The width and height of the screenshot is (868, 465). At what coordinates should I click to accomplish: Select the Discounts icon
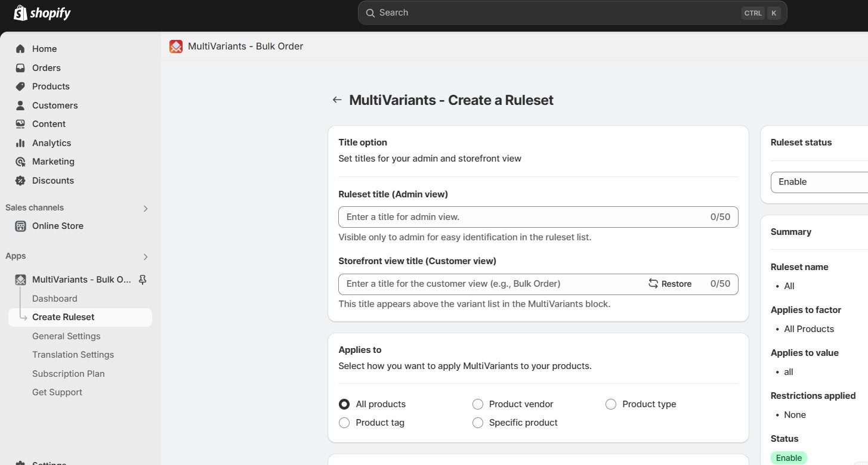click(x=20, y=180)
